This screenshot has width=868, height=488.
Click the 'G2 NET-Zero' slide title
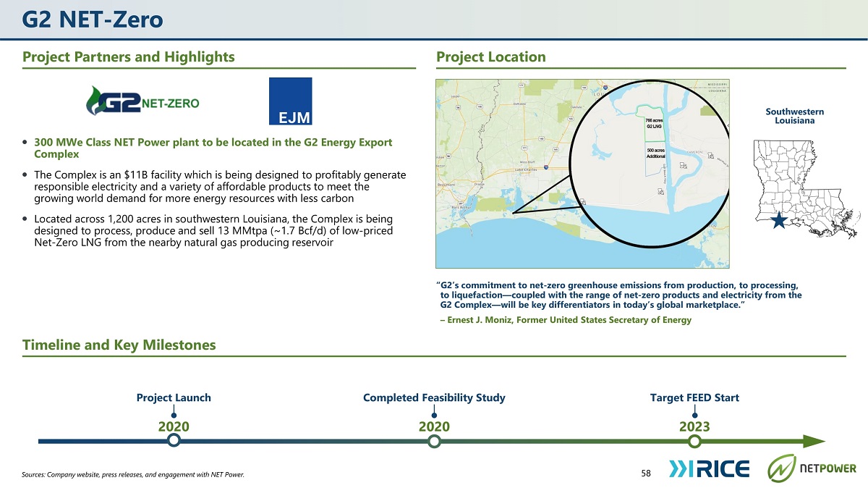pos(93,20)
